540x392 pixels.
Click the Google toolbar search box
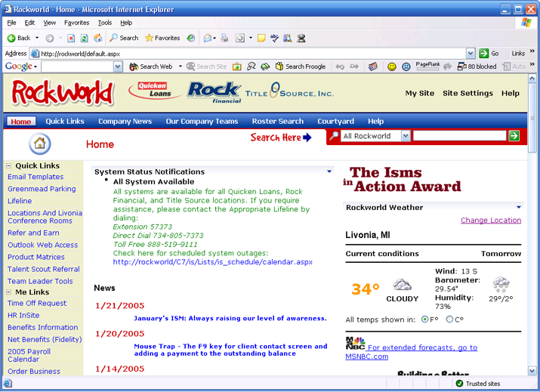coord(78,66)
